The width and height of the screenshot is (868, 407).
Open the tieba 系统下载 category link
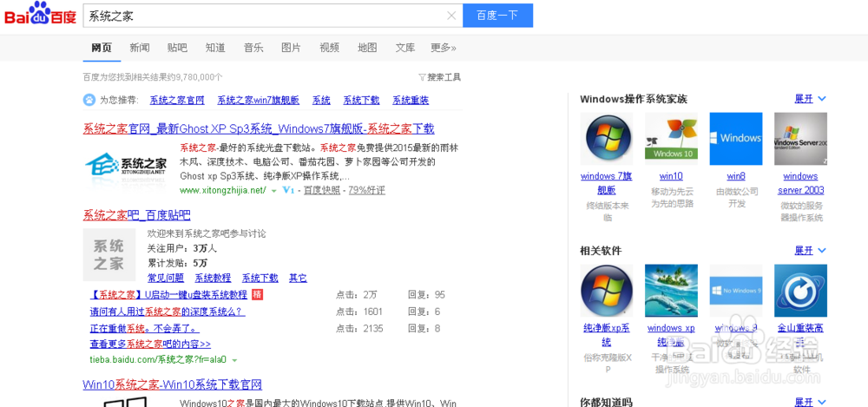pyautogui.click(x=260, y=278)
